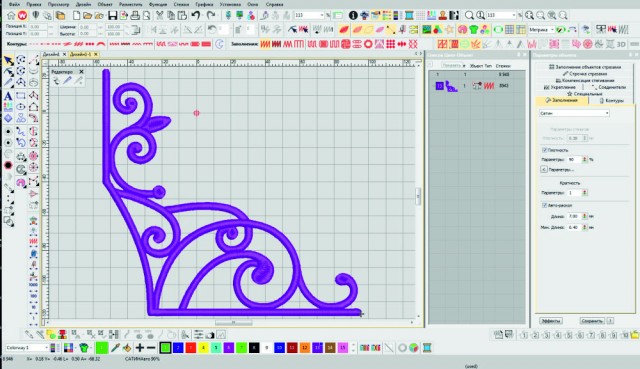640x369 pixels.
Task: Close the Редактор floating toolbar
Action: point(81,71)
